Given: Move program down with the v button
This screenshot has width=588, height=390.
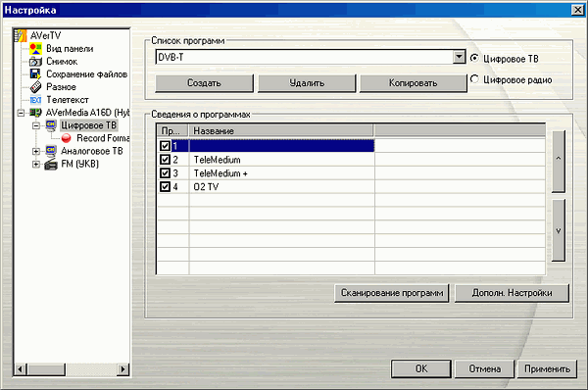Looking at the screenshot, I should (559, 230).
